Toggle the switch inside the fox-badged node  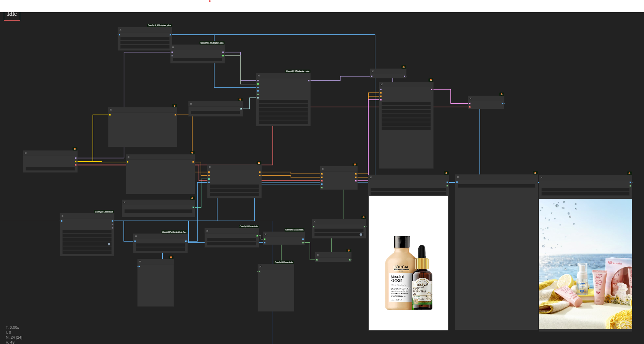tap(361, 235)
